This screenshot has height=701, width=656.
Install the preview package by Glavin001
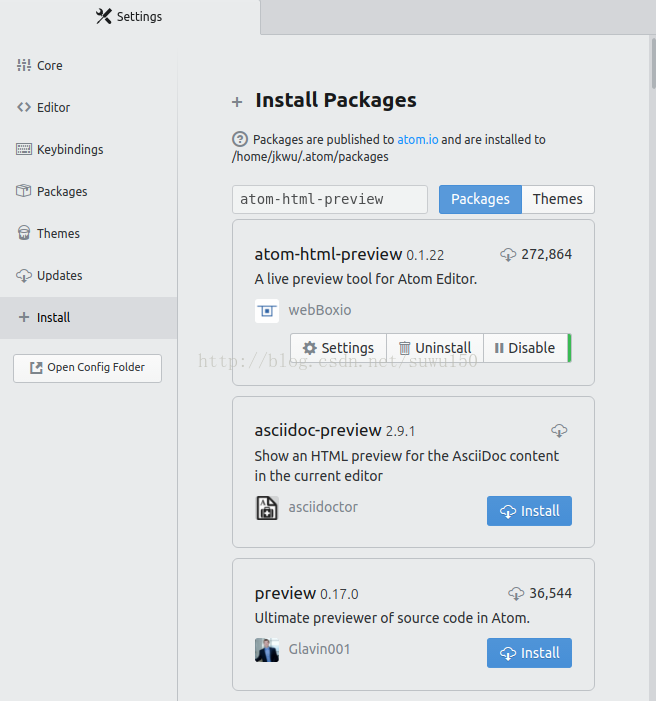click(x=529, y=653)
